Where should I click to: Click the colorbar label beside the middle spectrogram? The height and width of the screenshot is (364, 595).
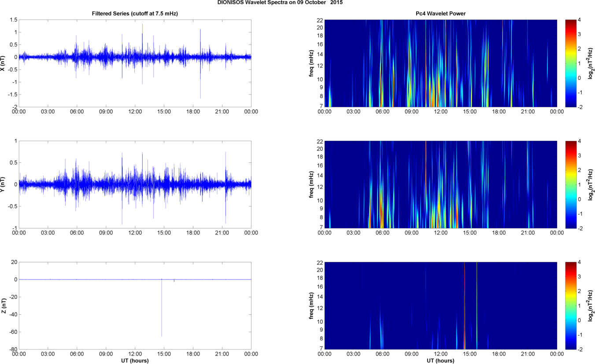591,184
